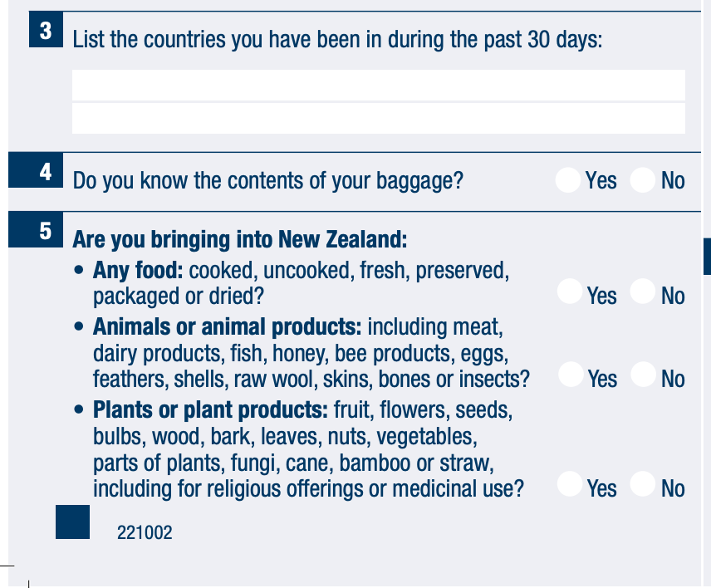Click the "Plants or plant products:" label

pos(210,409)
